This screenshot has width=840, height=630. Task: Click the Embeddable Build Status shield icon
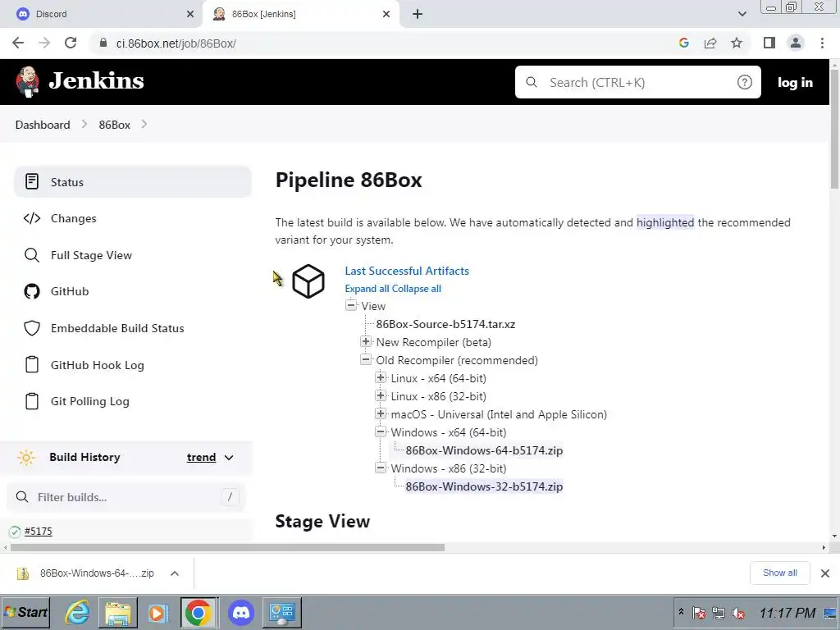tap(32, 328)
